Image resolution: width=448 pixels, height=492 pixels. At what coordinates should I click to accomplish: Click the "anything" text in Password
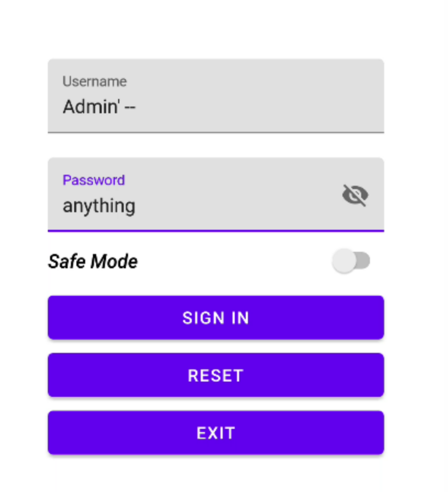tap(99, 206)
